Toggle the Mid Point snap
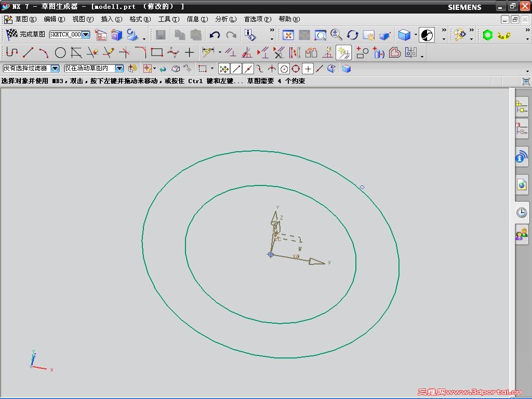Screen dimensions: 532x399 click(x=248, y=69)
